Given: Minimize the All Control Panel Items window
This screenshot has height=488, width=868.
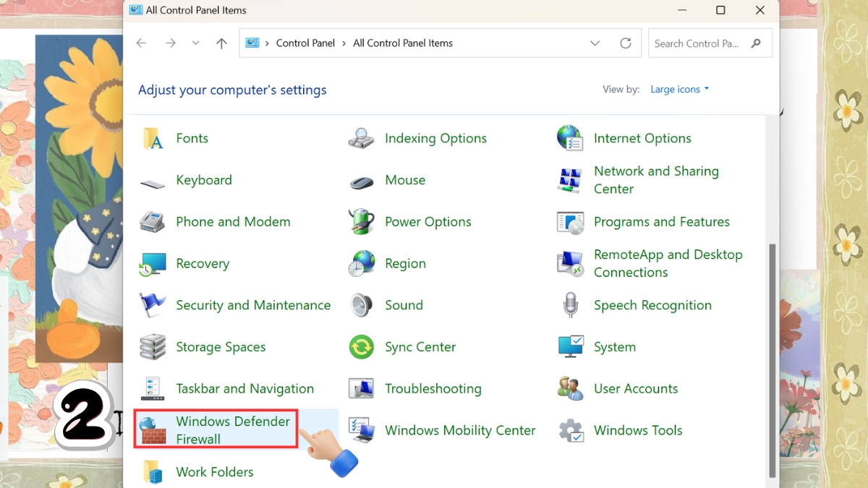Looking at the screenshot, I should [x=681, y=10].
